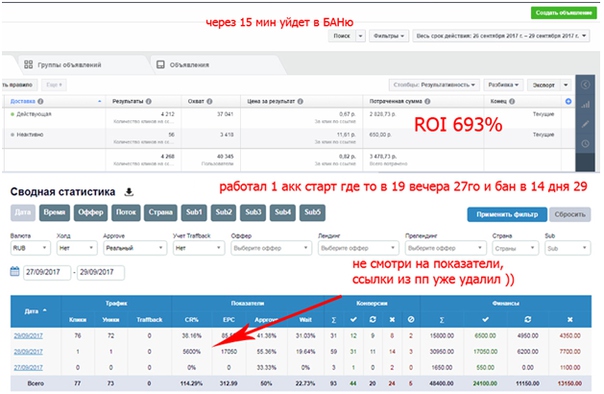The width and height of the screenshot is (604, 394).
Task: Expand the Approve Реальный dropdown
Action: coord(135,248)
